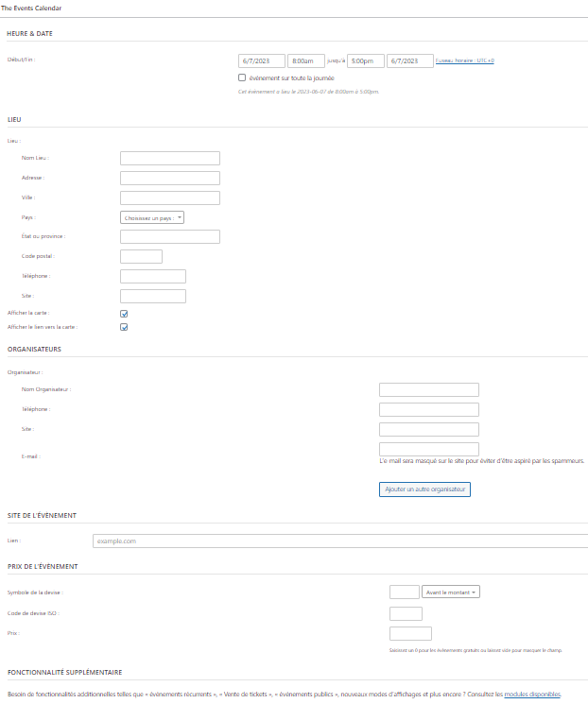The width and height of the screenshot is (588, 704).
Task: Toggle 'Afficher le lien vers la carte'
Action: click(x=124, y=327)
